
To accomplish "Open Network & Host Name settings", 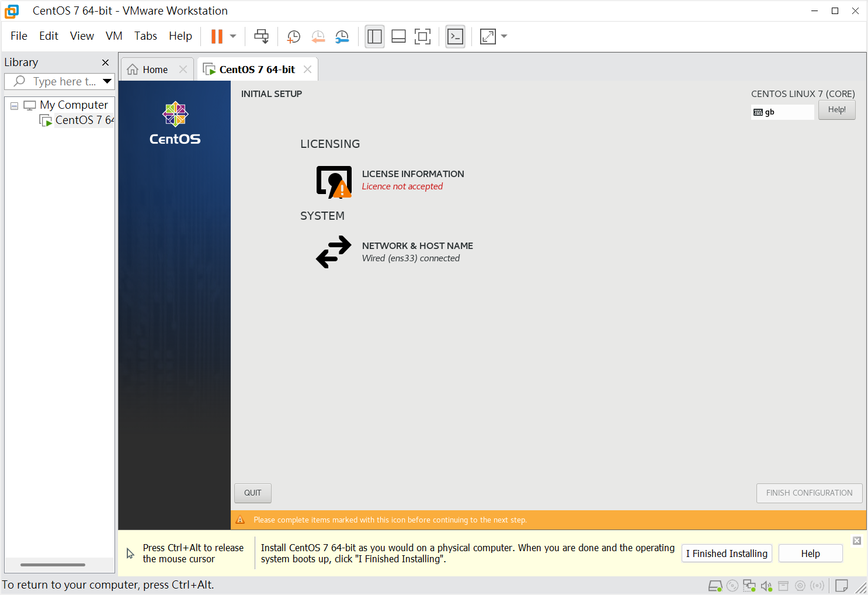I will click(417, 246).
